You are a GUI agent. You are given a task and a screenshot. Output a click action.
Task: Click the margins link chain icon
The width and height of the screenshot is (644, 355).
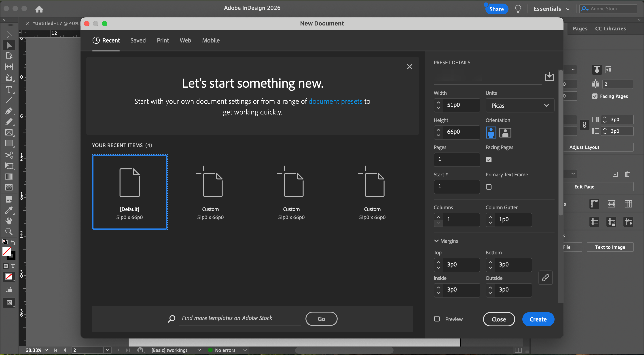[545, 277]
